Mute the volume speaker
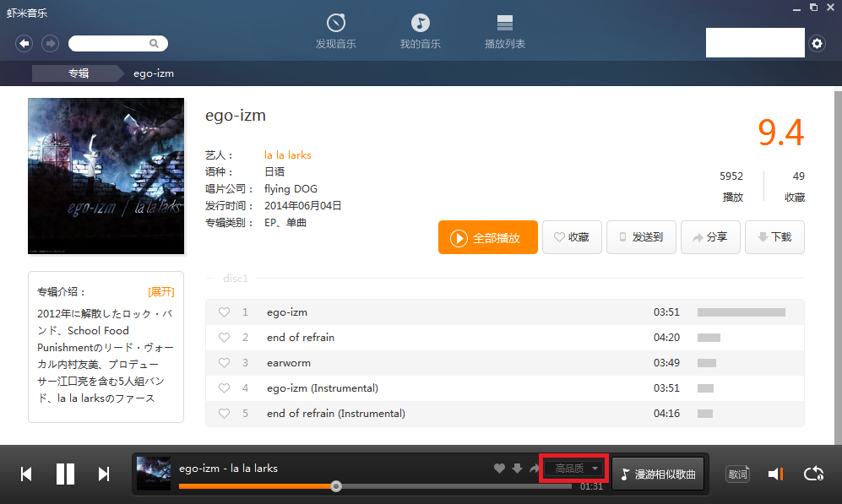Screen dimensions: 842x504 (776, 474)
